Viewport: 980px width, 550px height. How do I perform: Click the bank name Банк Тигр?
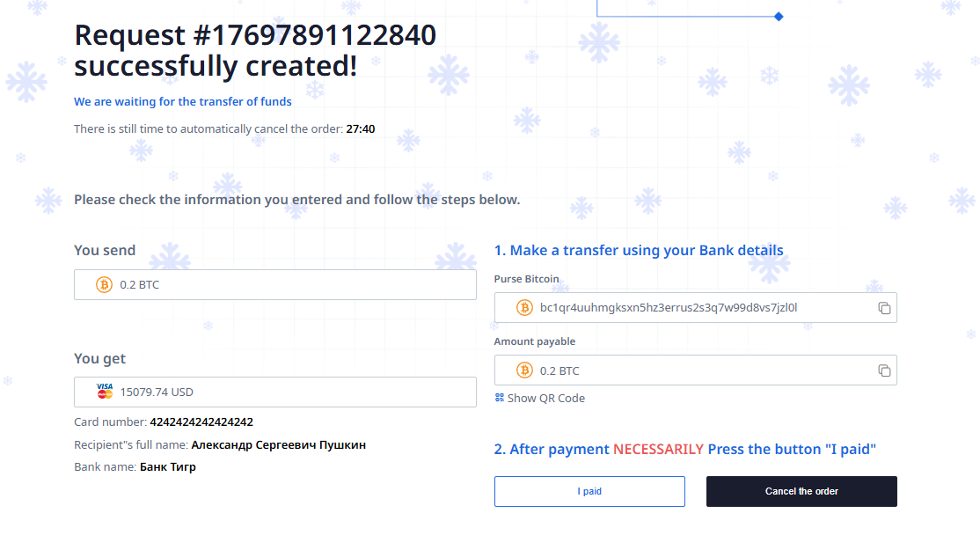pos(168,466)
